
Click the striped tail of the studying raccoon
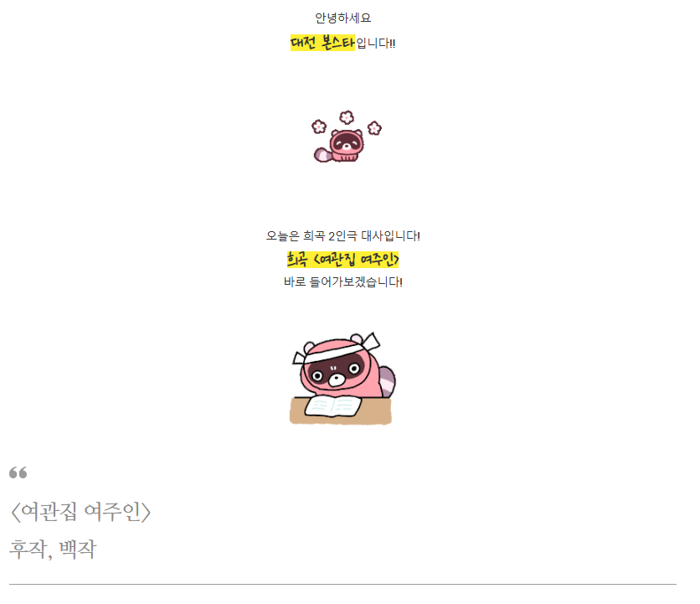(388, 382)
